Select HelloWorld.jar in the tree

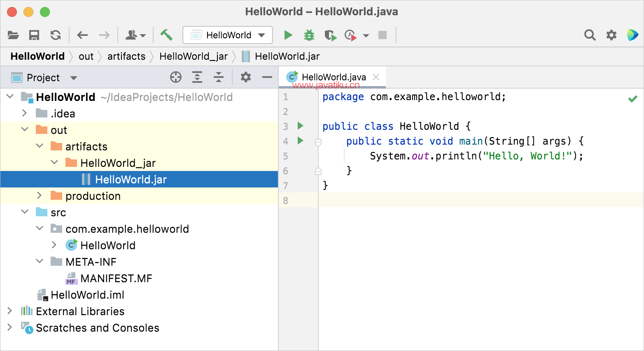tap(139, 179)
